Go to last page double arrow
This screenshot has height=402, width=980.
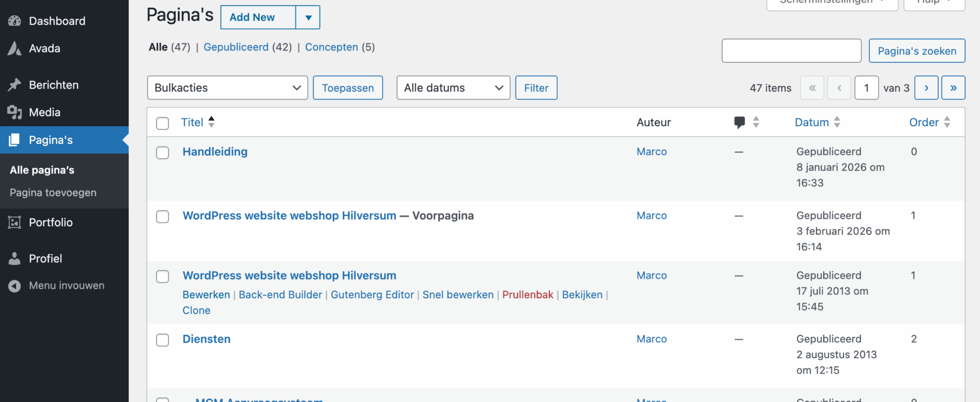[x=954, y=88]
